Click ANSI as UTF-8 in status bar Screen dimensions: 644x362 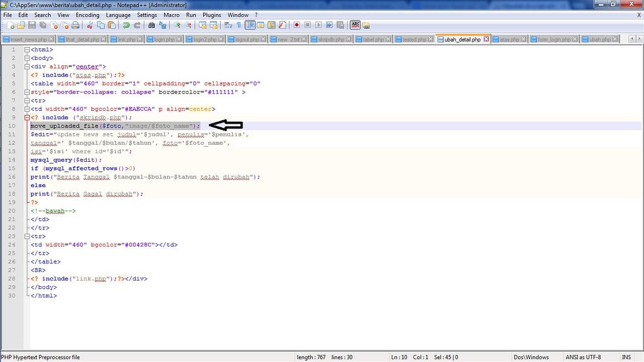click(583, 357)
